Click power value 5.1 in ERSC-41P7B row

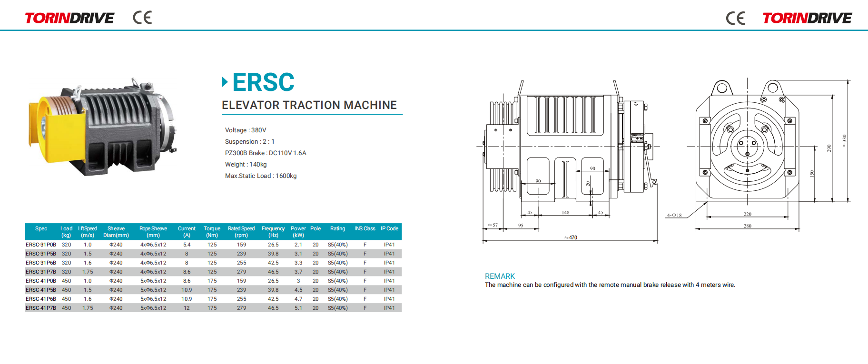pyautogui.click(x=298, y=308)
